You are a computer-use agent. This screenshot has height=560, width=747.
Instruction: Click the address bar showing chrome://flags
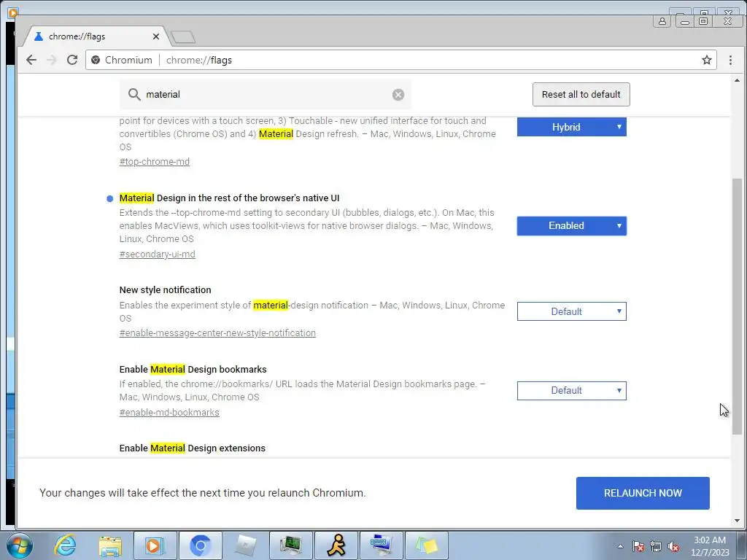coord(401,60)
